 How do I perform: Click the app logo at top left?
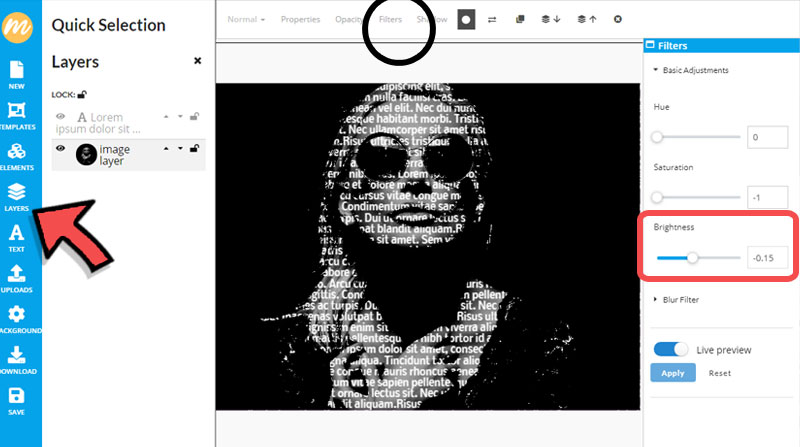click(x=17, y=27)
